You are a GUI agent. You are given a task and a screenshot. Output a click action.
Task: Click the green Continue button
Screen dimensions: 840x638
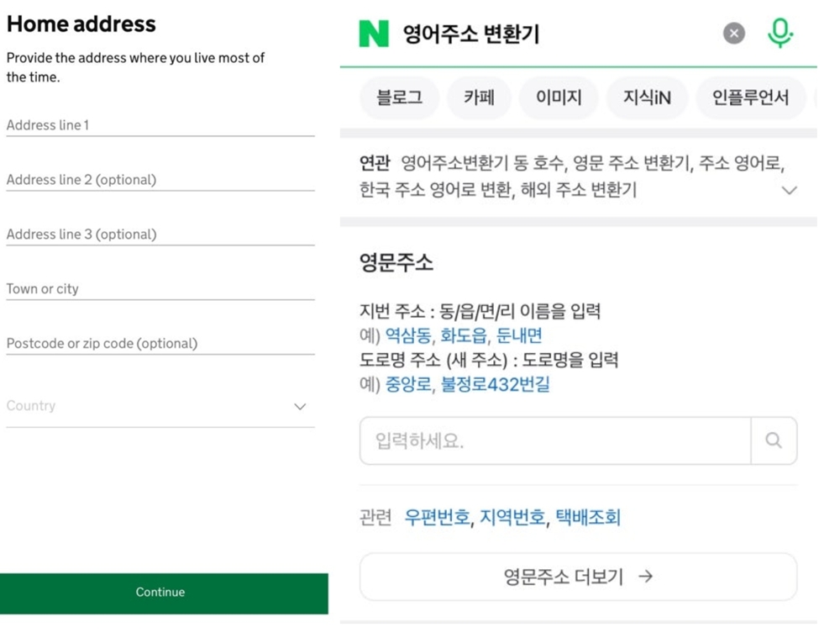[164, 593]
